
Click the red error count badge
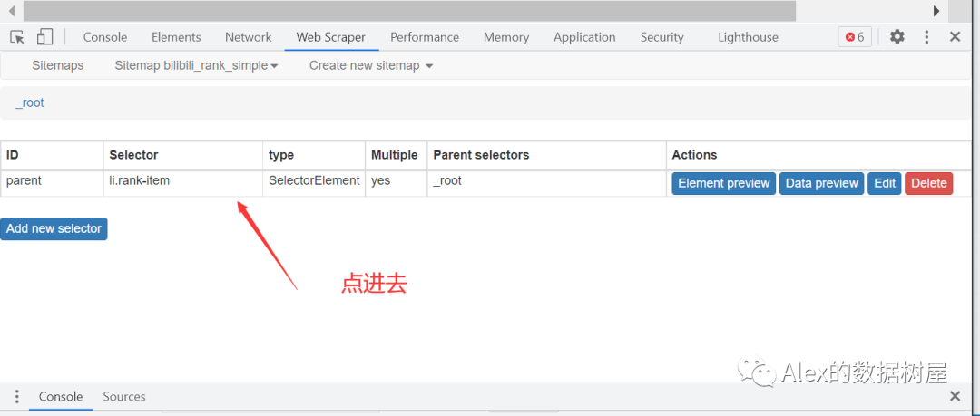pyautogui.click(x=855, y=37)
